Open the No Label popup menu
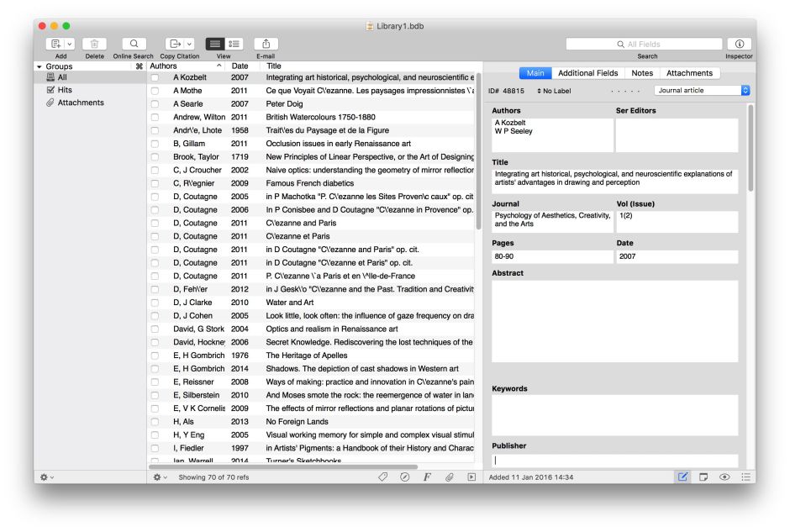 pos(554,91)
